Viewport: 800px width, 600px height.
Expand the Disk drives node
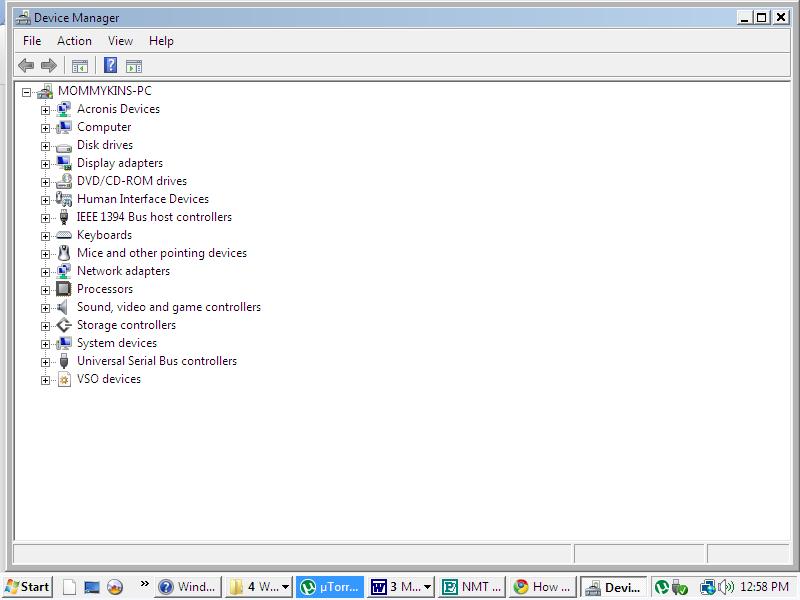click(45, 146)
